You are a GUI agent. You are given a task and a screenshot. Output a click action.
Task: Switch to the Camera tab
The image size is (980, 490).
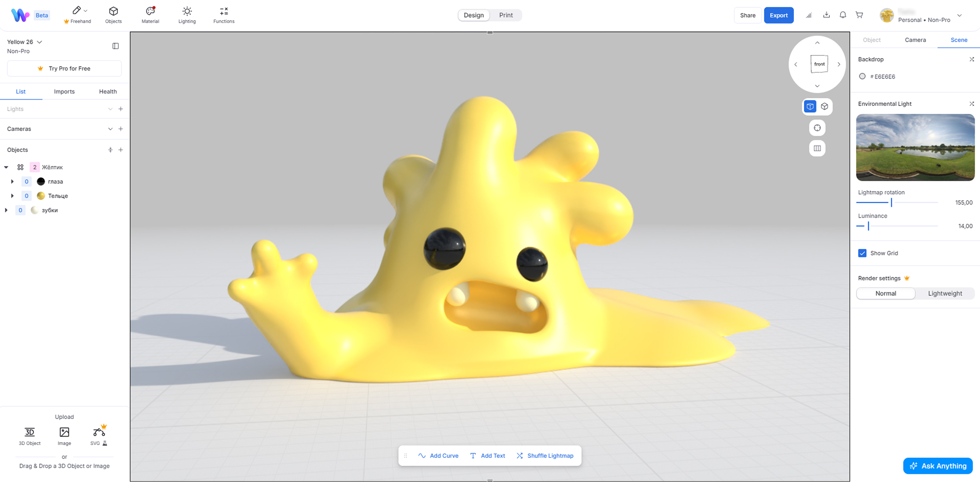tap(915, 40)
